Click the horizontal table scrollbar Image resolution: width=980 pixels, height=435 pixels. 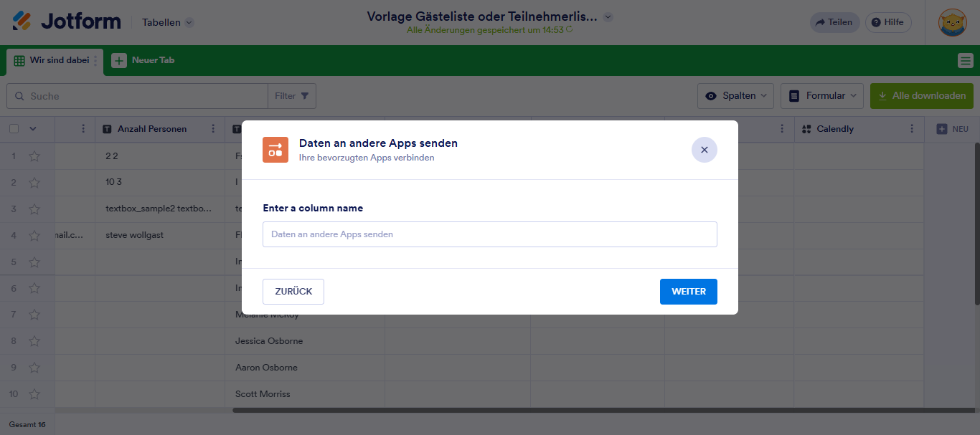604,411
